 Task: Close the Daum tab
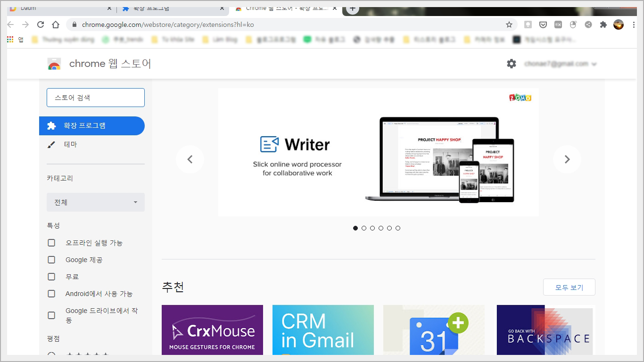(x=109, y=8)
